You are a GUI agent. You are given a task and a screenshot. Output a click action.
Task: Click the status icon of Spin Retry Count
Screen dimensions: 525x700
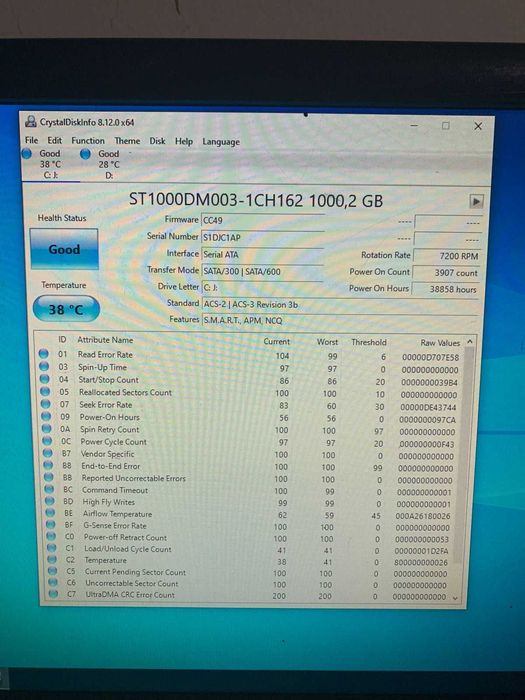(x=46, y=429)
